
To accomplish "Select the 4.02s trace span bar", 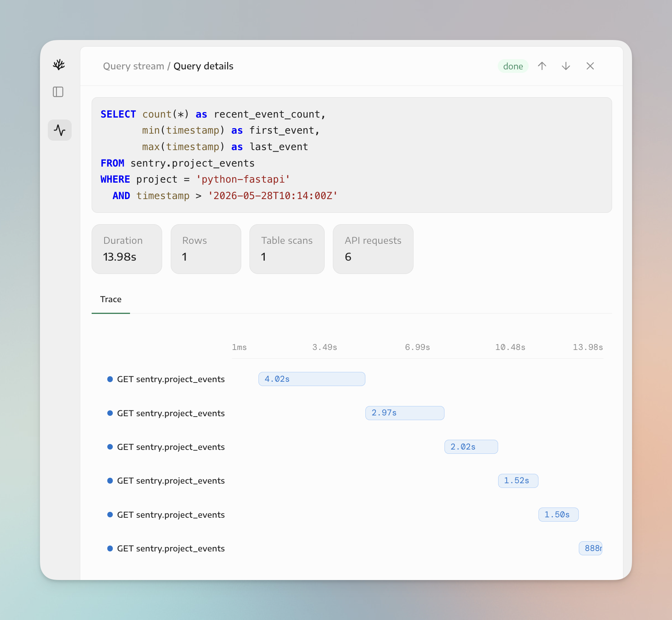I will click(312, 379).
